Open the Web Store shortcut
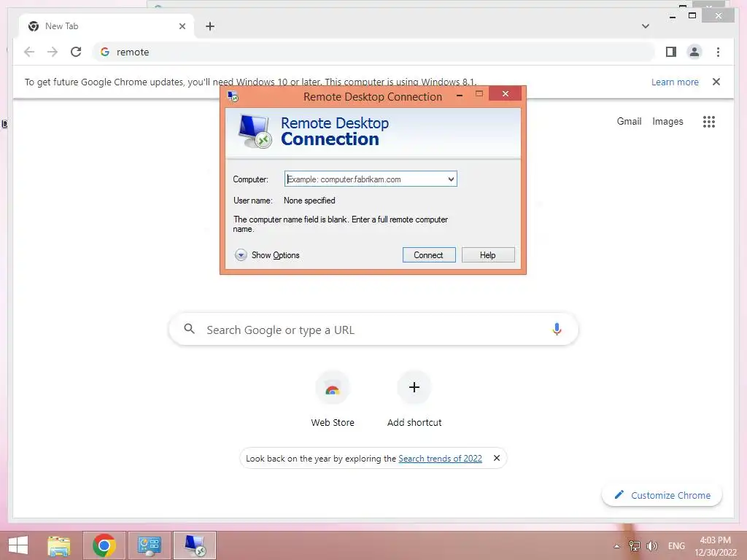747x560 pixels. (333, 400)
